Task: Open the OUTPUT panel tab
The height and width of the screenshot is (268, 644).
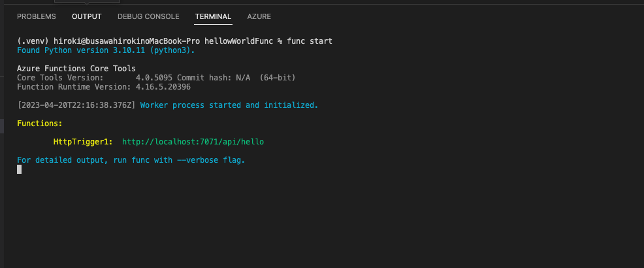Action: (87, 16)
